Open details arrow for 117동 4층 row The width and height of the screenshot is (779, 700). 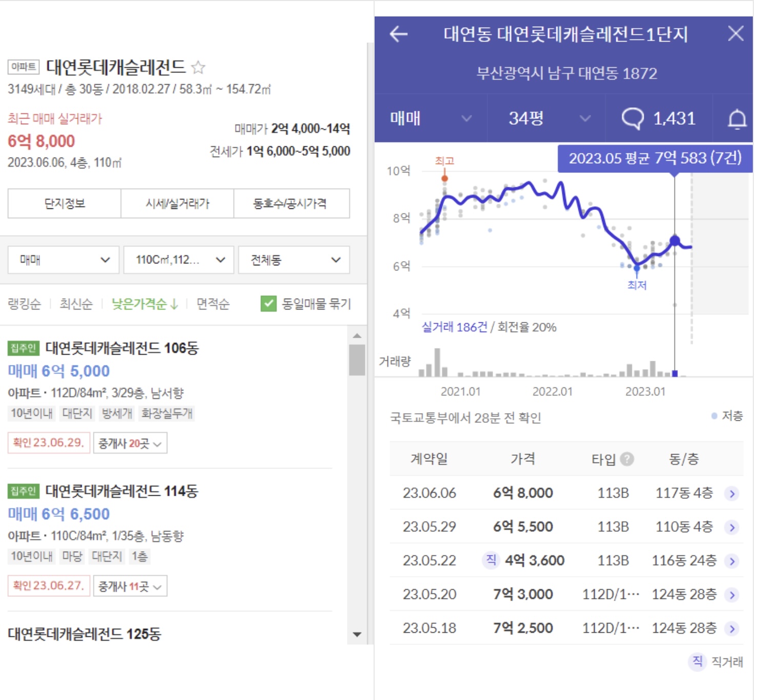732,494
